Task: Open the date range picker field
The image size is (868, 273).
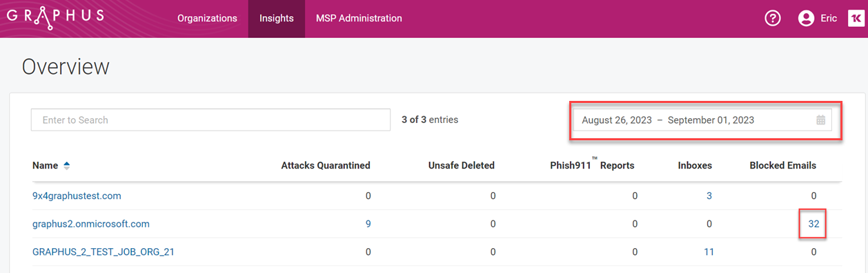Action: coord(702,120)
